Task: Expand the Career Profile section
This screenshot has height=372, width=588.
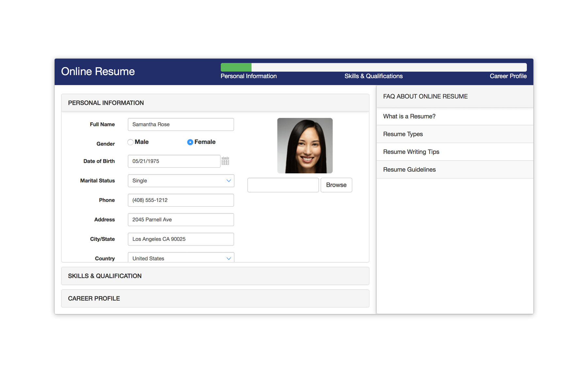Action: 215,299
